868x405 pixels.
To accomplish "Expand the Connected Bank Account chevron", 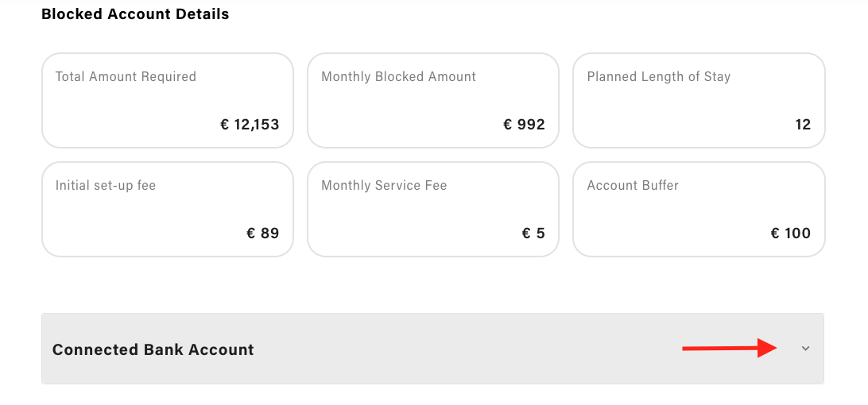I will (805, 349).
